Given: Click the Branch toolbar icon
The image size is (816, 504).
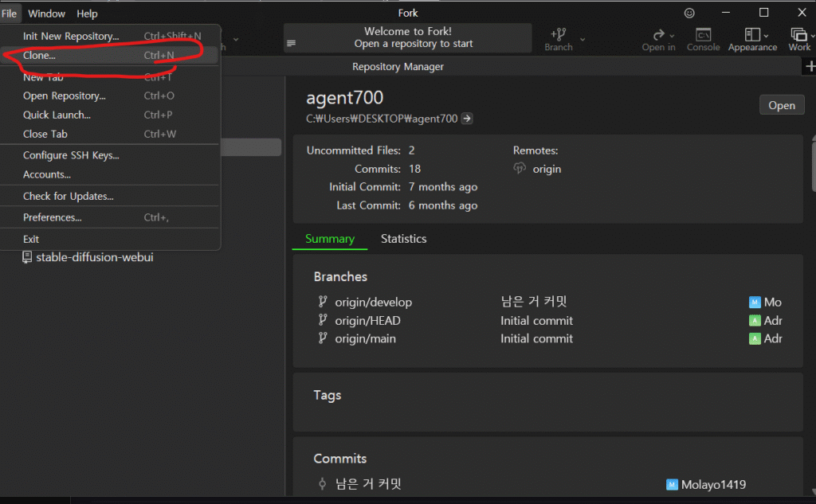Looking at the screenshot, I should 558,34.
